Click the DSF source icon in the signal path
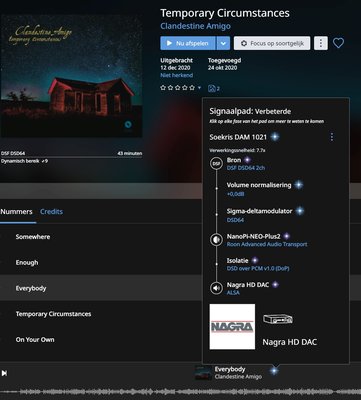This screenshot has height=400, width=361. point(216,164)
